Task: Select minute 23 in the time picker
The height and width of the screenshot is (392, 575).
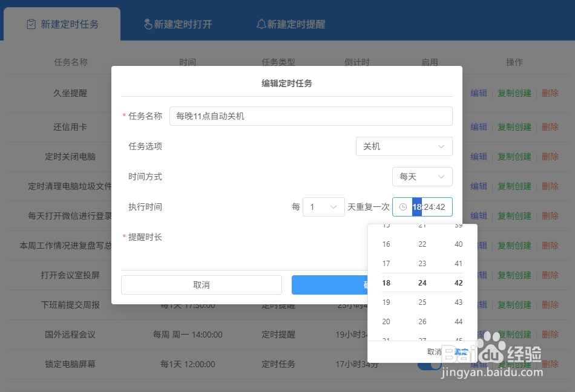Action: click(422, 263)
